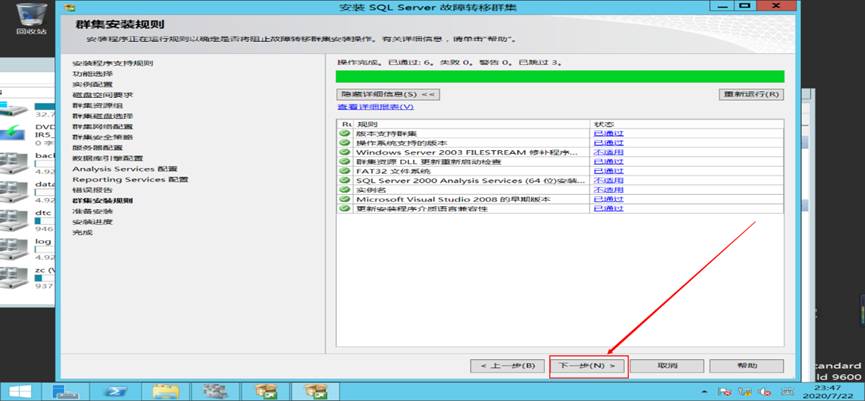
Task: Open 不适用 status link for 实例名
Action: click(608, 190)
